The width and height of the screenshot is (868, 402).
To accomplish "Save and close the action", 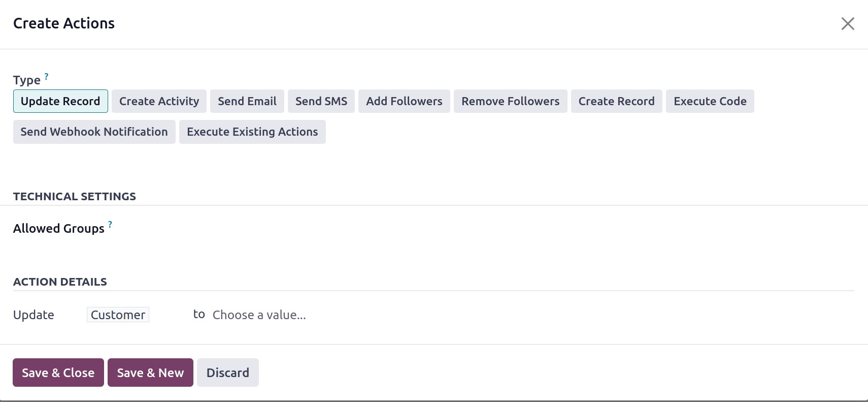I will pyautogui.click(x=58, y=373).
